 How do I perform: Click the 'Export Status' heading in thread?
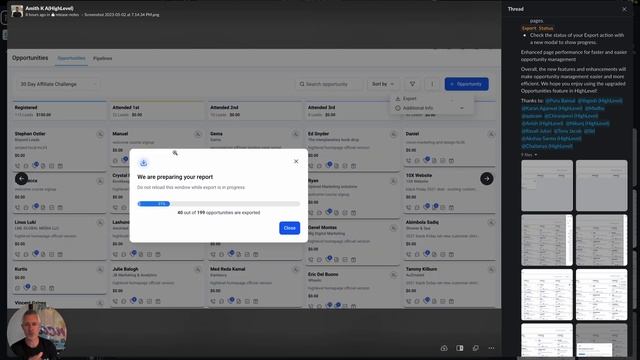pyautogui.click(x=538, y=28)
